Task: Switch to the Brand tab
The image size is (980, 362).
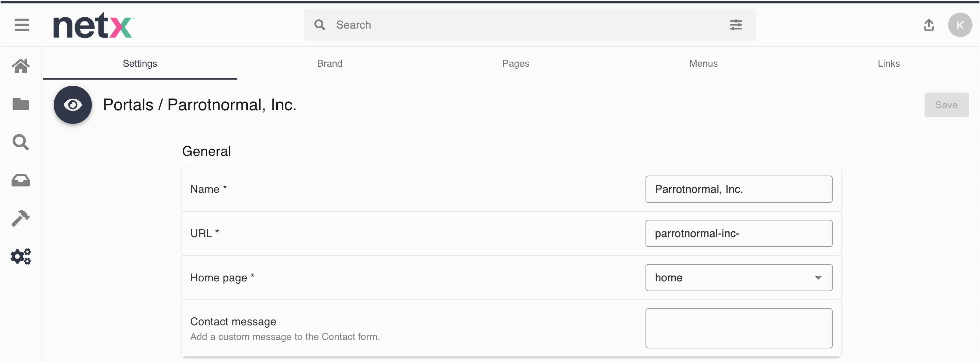Action: click(x=329, y=64)
